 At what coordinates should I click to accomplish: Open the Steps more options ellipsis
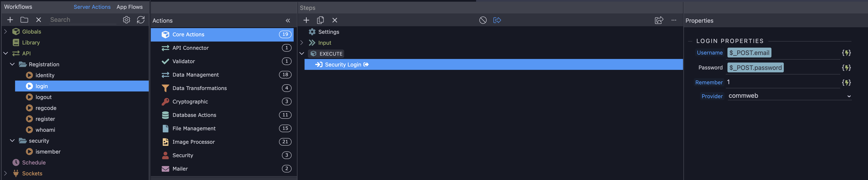tap(674, 20)
